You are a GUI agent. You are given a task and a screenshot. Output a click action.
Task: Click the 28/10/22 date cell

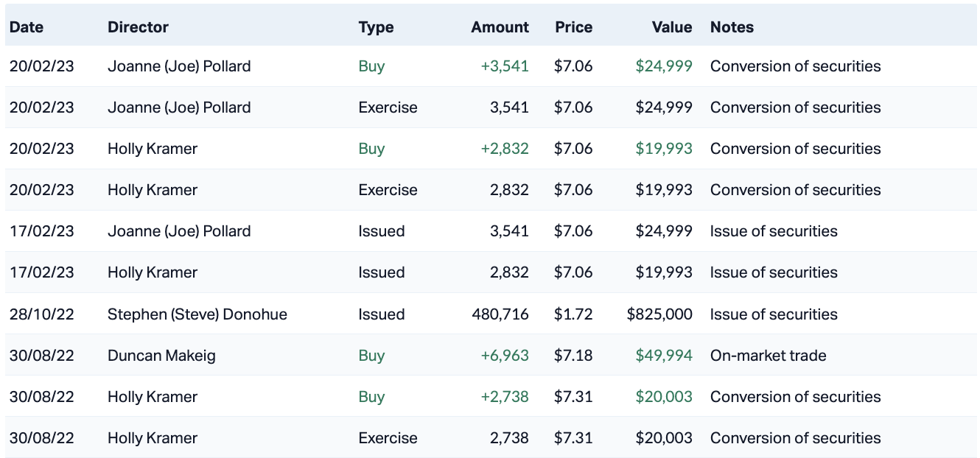coord(42,314)
